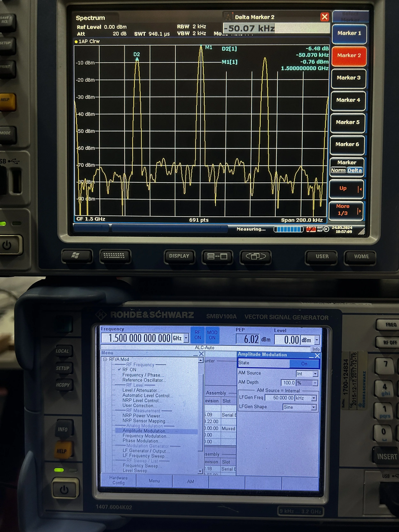Image resolution: width=399 pixels, height=532 pixels.
Task: Open the AM Source dropdown
Action: coord(315,374)
